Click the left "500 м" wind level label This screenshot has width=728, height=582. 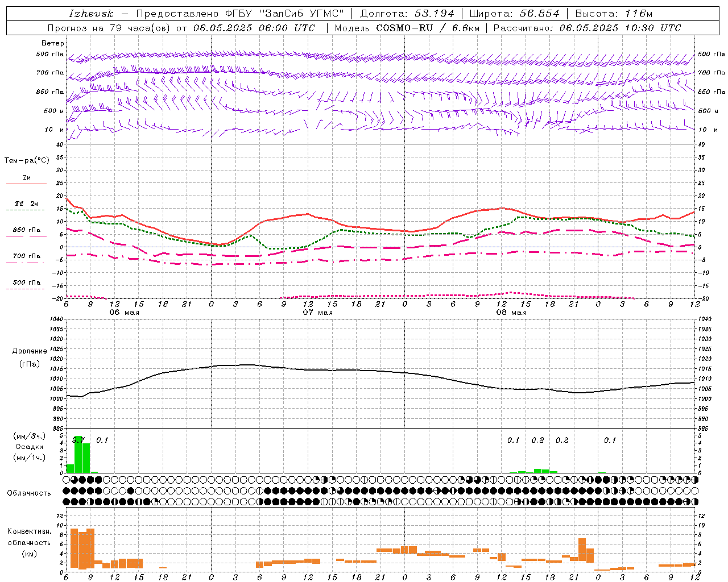point(54,111)
